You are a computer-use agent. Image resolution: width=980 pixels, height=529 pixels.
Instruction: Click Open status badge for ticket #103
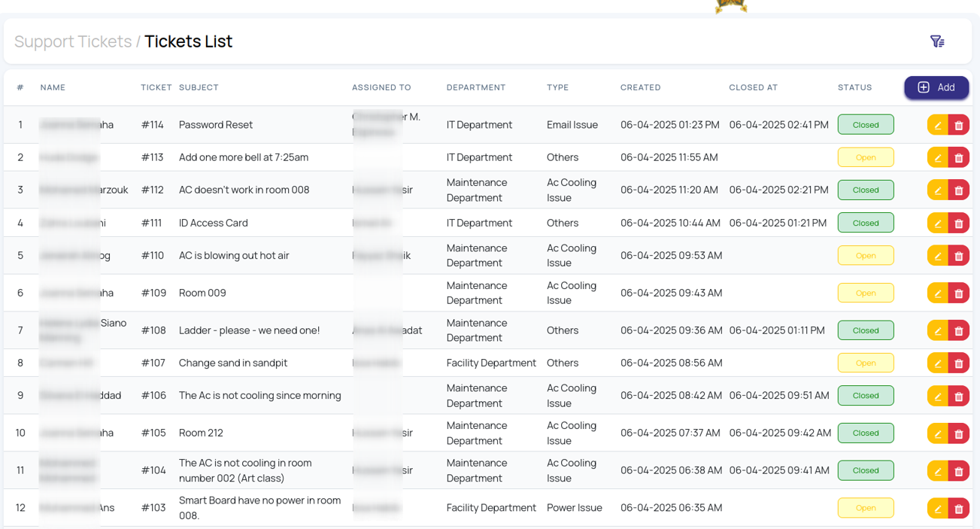point(866,508)
